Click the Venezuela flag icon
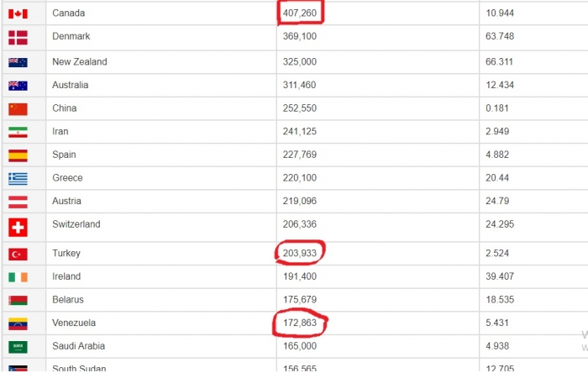Viewport: 588px width, 373px height. pos(18,323)
